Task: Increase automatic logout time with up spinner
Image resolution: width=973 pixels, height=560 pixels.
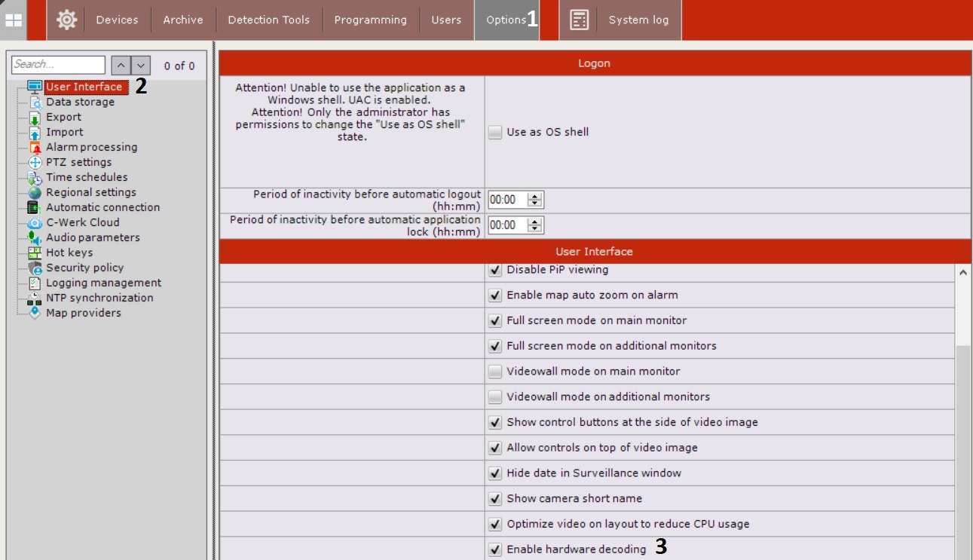Action: click(x=535, y=196)
